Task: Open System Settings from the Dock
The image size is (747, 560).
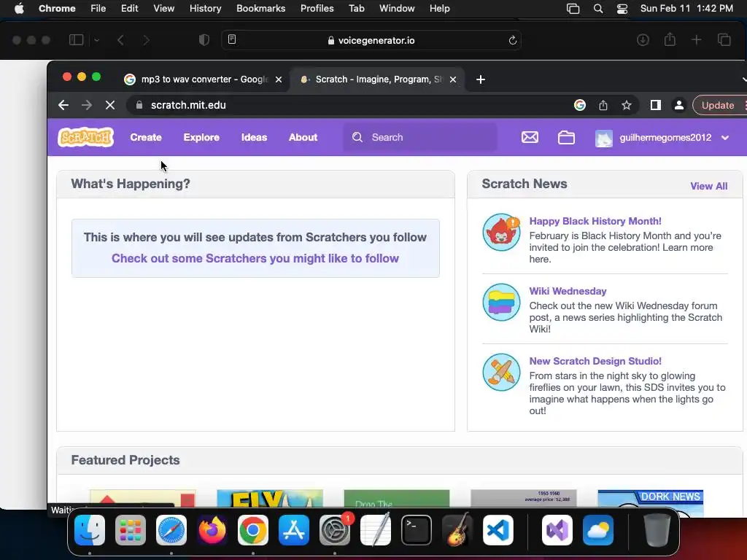Action: pyautogui.click(x=334, y=530)
